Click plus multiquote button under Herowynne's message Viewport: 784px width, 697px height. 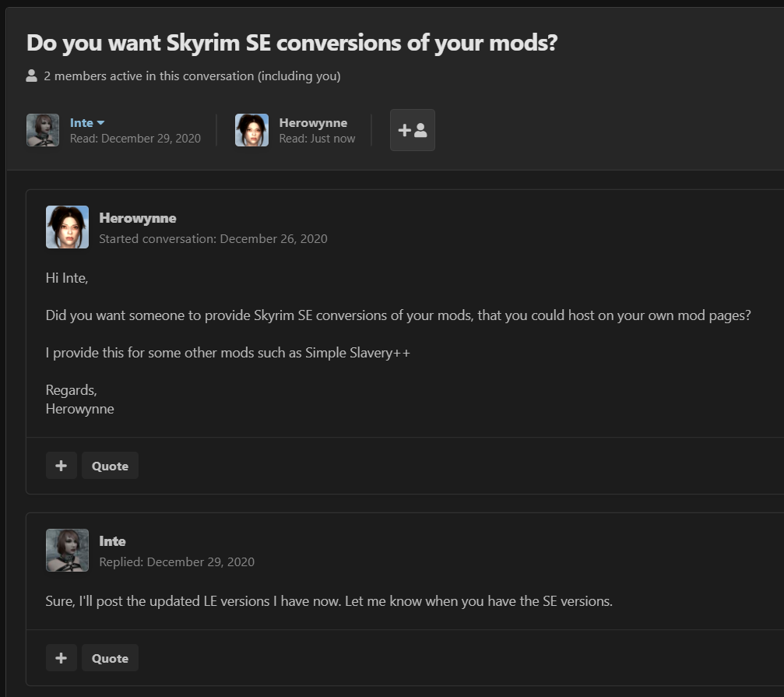tap(61, 466)
